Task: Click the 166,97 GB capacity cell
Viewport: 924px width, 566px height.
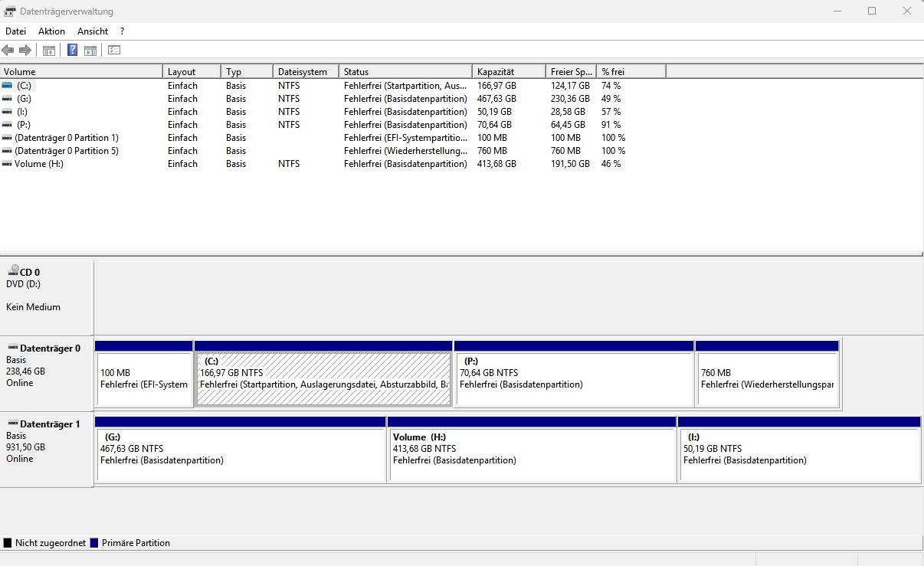Action: pyautogui.click(x=496, y=86)
